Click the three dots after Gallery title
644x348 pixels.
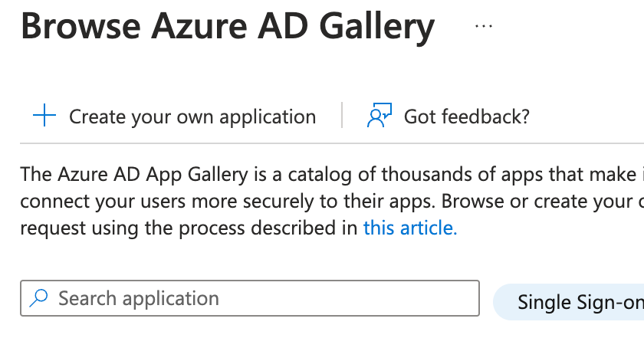(x=484, y=26)
